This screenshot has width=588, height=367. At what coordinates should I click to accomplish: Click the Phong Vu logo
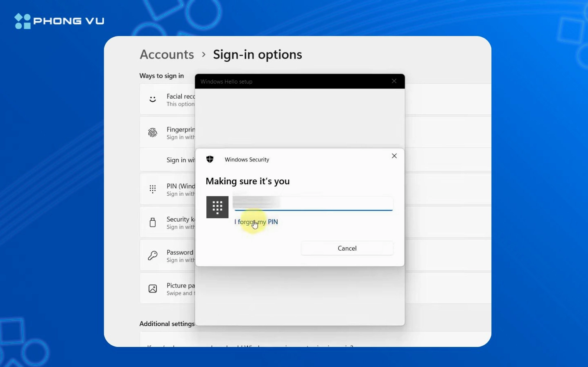59,21
